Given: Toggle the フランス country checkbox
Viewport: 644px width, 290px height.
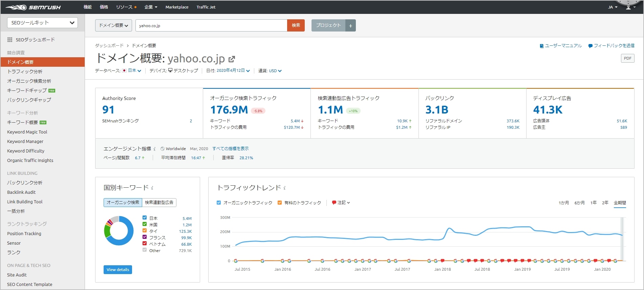Looking at the screenshot, I should 145,237.
